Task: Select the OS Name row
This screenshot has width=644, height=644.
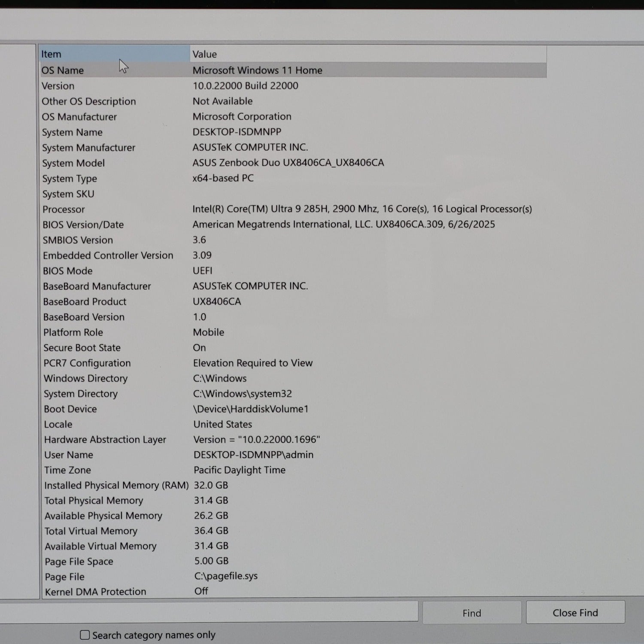Action: (63, 70)
